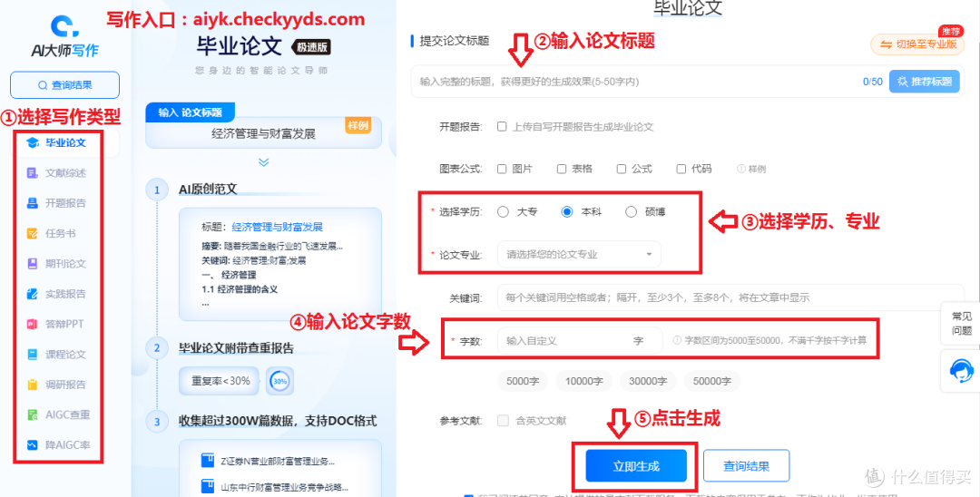Click the 关键词 input field
Viewport: 980px width, 497px height.
point(730,297)
